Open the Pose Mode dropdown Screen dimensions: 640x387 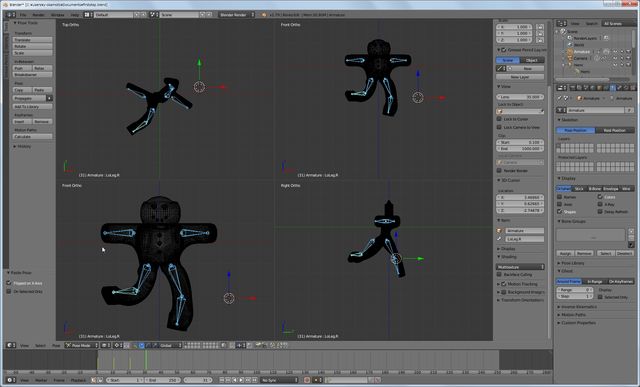pos(82,345)
